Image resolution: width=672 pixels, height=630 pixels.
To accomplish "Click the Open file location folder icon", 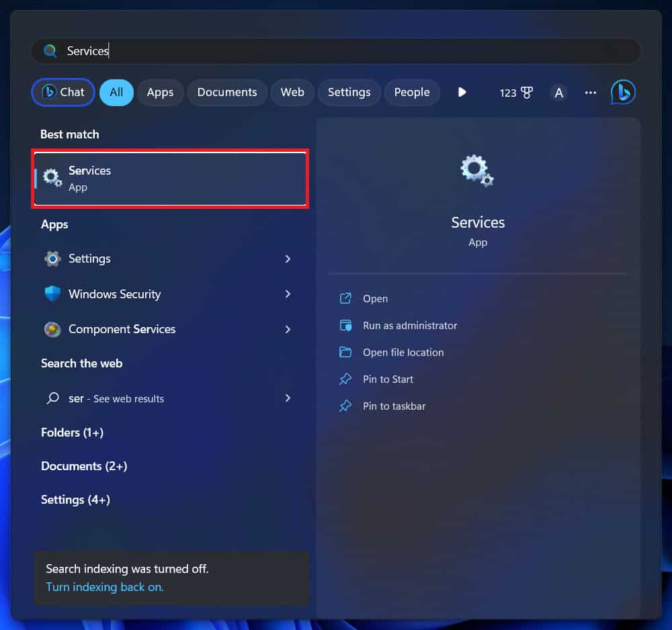I will (345, 352).
